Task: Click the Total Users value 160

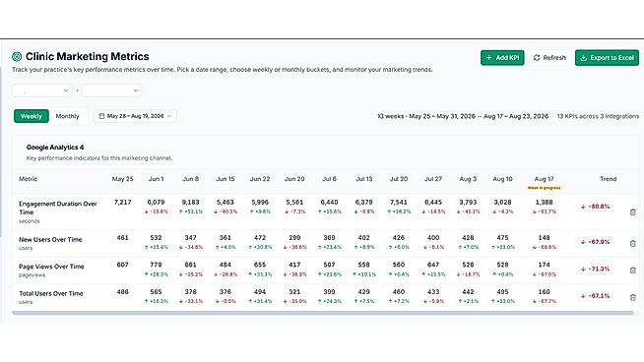Action: tap(545, 292)
